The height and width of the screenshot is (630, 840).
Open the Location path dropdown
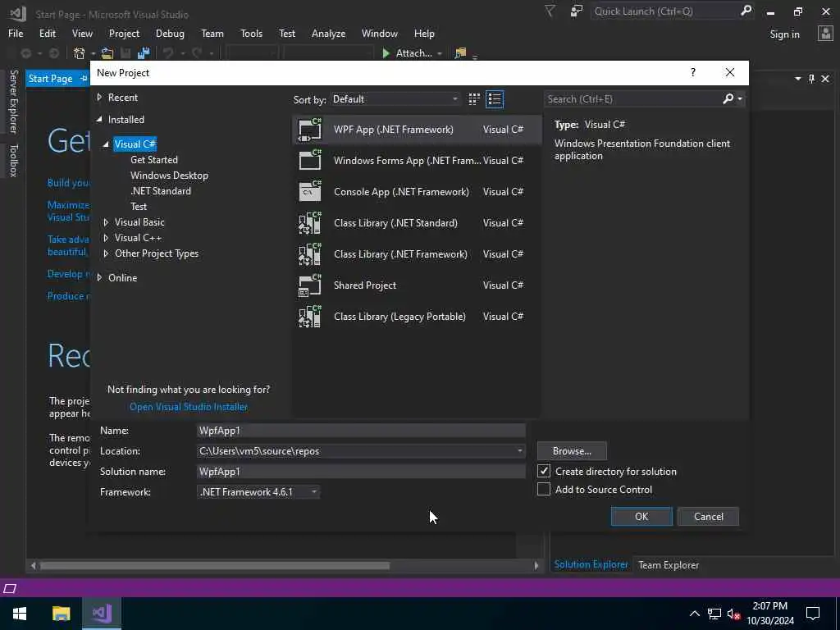pos(519,451)
